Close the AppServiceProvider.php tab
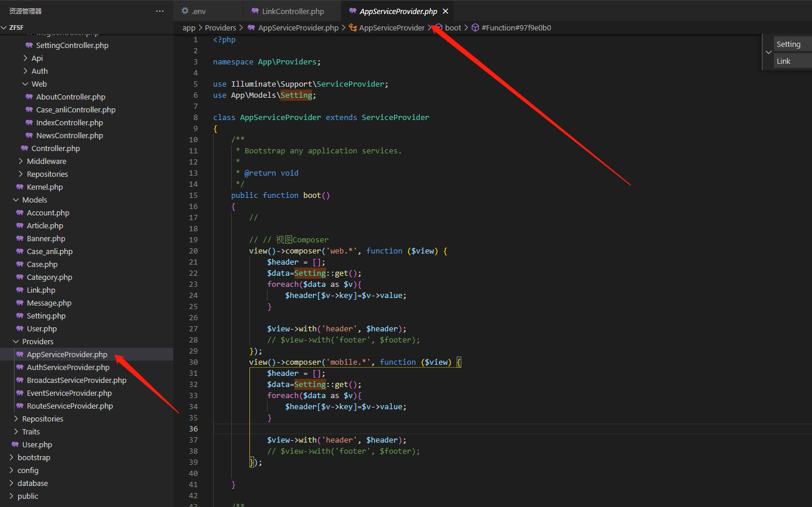The width and height of the screenshot is (812, 507). coord(446,11)
